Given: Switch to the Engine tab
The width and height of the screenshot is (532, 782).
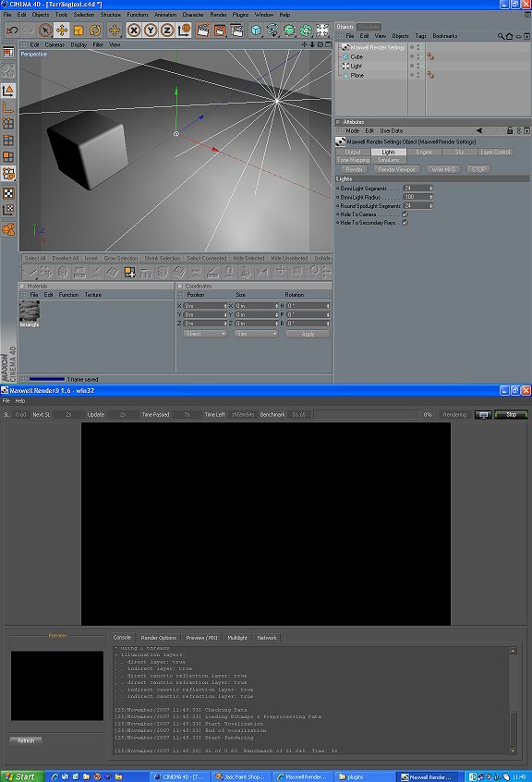Looking at the screenshot, I should (425, 153).
